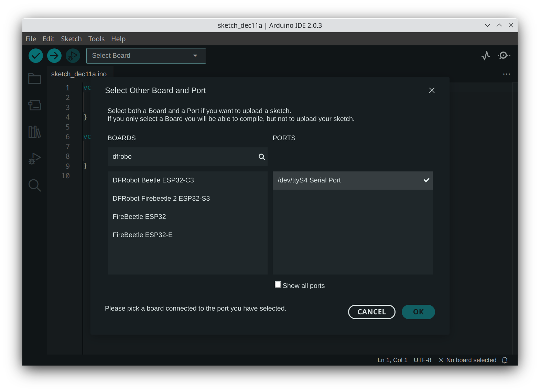The width and height of the screenshot is (540, 392).
Task: Click the board search magnifier icon
Action: (262, 157)
